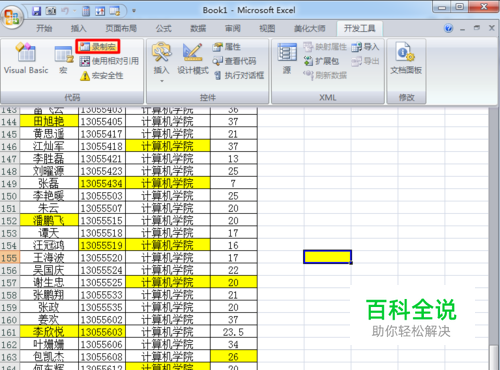The height and width of the screenshot is (370, 500).
Task: Click XML 导入 import
Action: pos(365,47)
